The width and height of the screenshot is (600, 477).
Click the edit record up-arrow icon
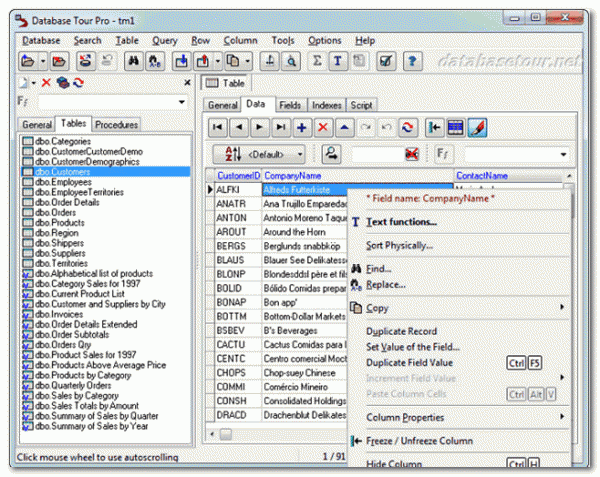pyautogui.click(x=344, y=127)
